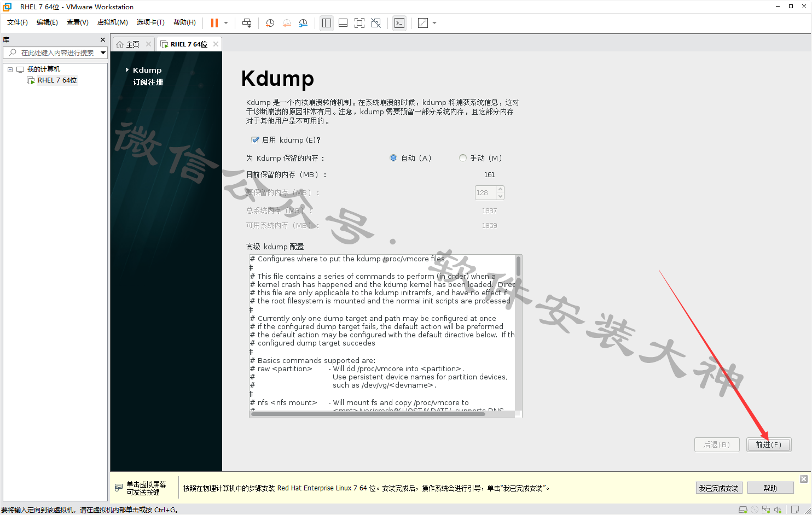Click the keyboard icon in the hint bar
This screenshot has width=812, height=515.
(x=119, y=488)
